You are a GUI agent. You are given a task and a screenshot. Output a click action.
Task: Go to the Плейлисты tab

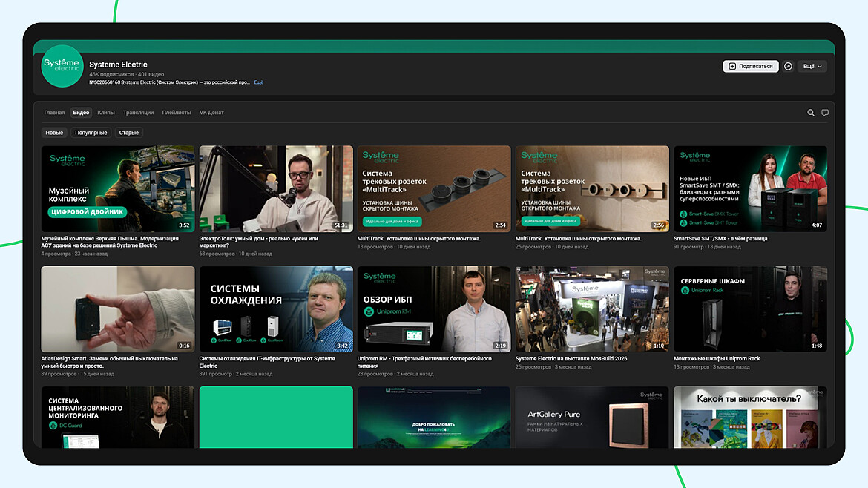pos(177,112)
